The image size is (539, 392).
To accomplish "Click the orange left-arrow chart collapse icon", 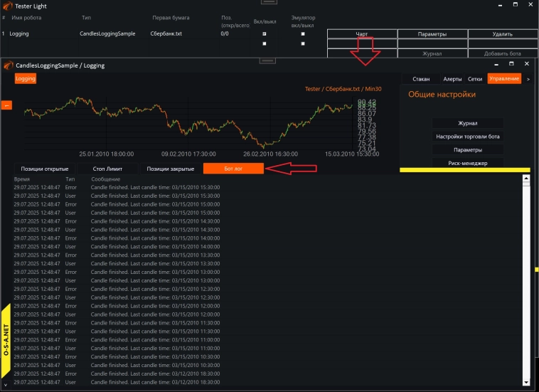I will point(6,105).
